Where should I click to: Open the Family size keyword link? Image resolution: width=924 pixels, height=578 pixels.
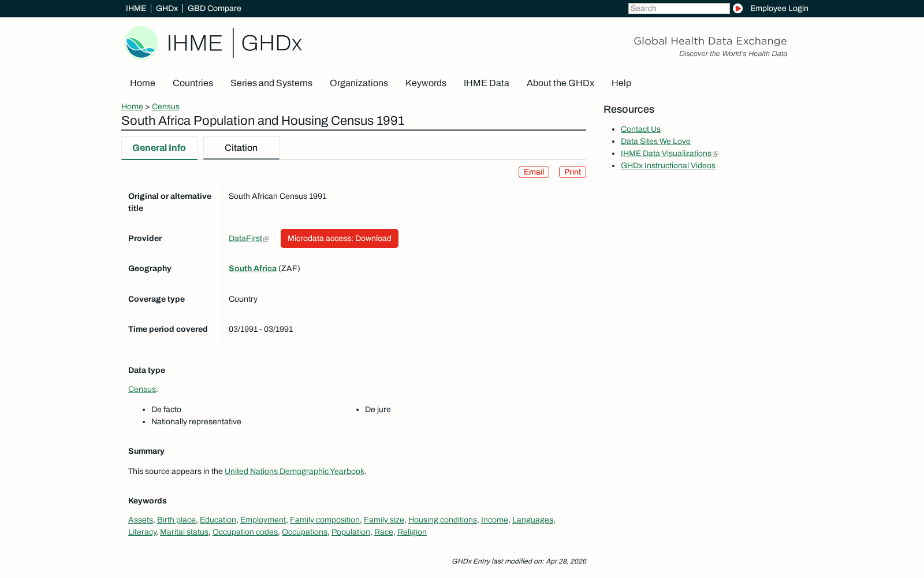tap(384, 520)
